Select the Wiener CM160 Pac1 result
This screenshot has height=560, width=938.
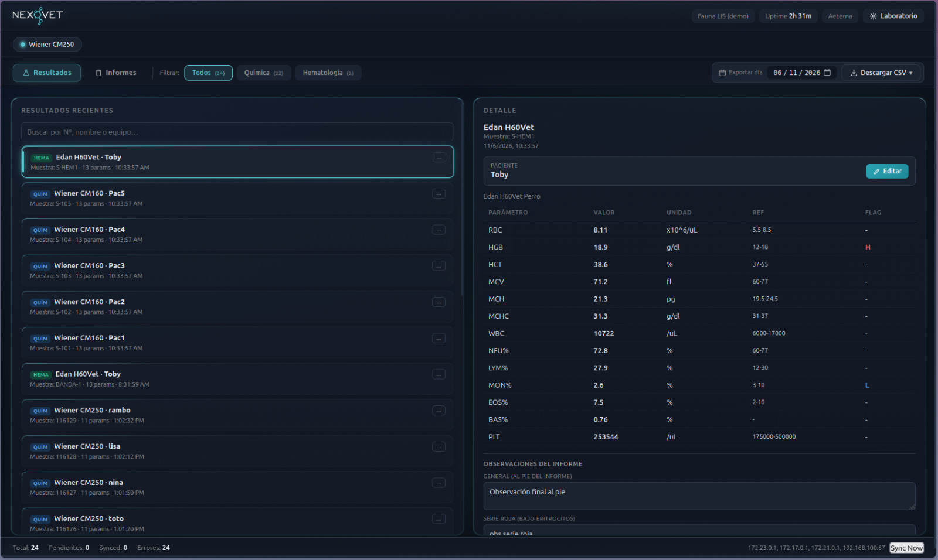coord(237,343)
